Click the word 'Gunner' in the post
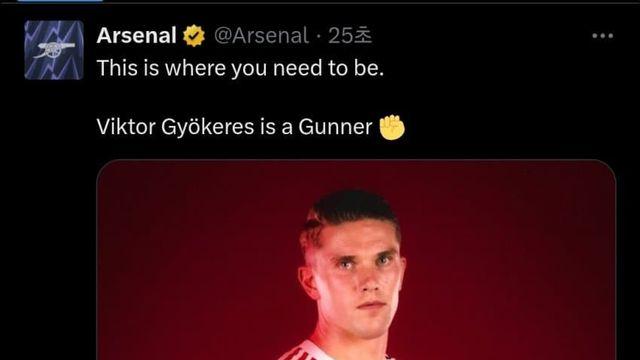640x360 pixels. tap(335, 127)
